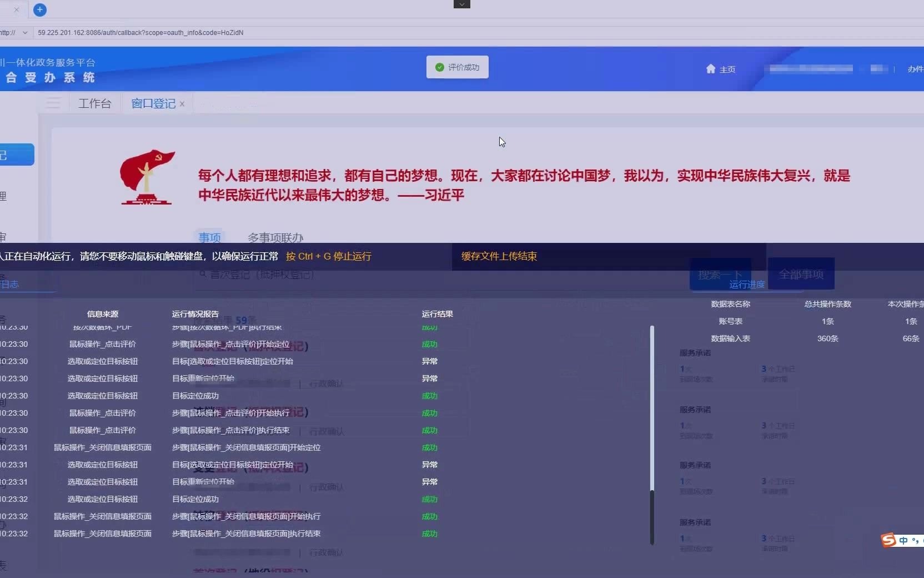Click the 办件 icon at the top right
The width and height of the screenshot is (924, 578).
point(916,69)
